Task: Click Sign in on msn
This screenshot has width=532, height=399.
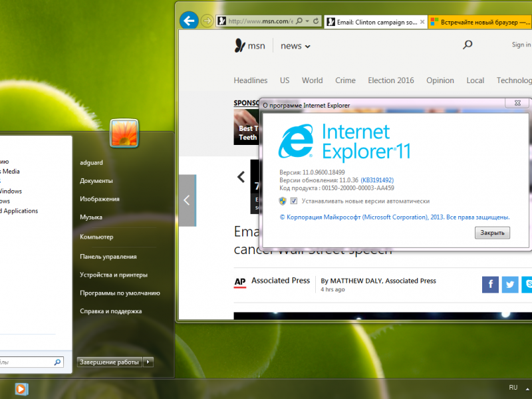Action: click(x=521, y=45)
